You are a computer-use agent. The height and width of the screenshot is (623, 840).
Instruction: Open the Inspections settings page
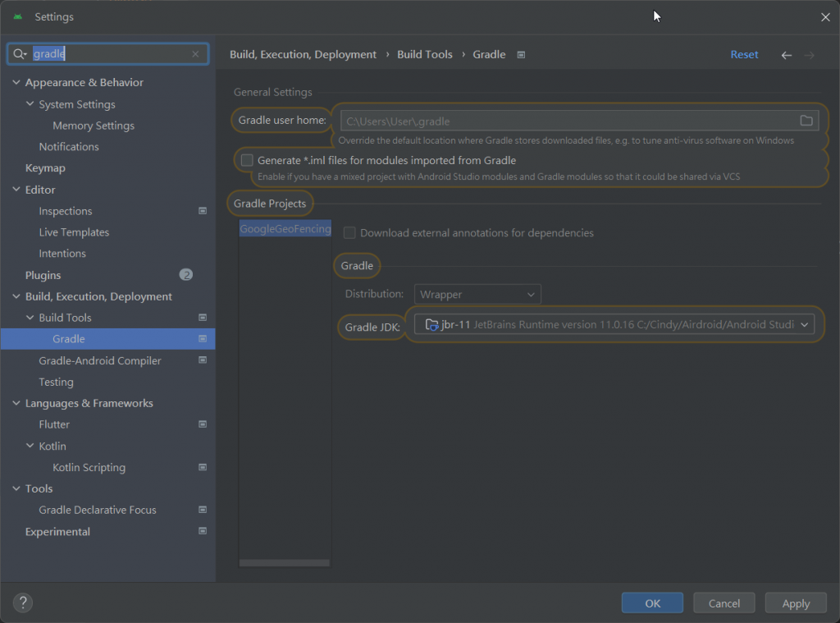click(x=66, y=211)
